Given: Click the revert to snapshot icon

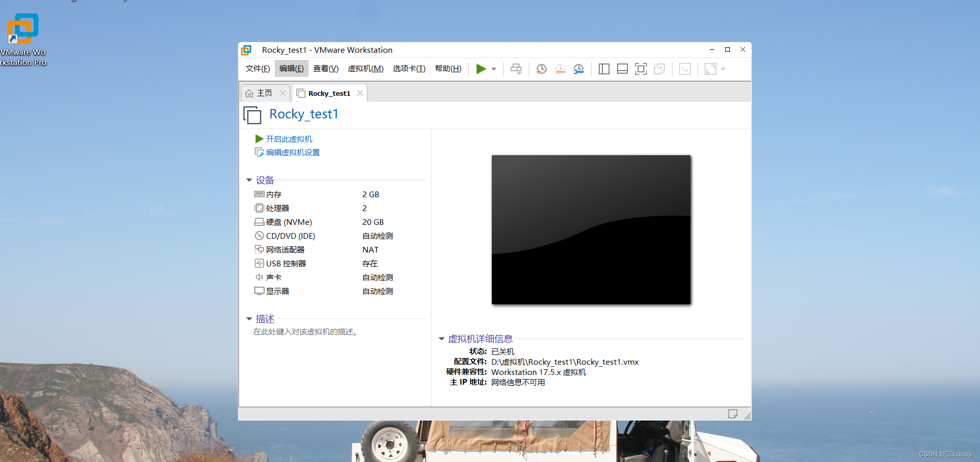Looking at the screenshot, I should click(560, 69).
